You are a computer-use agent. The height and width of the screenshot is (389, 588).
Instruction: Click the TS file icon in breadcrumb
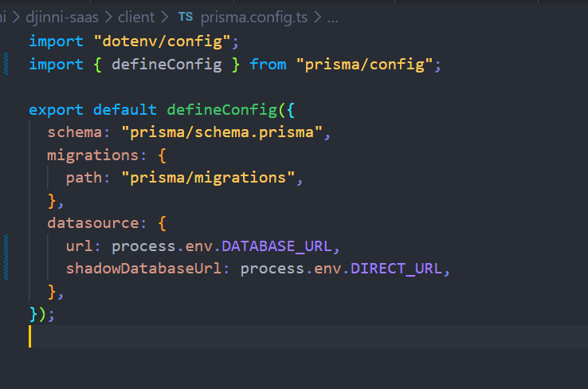click(185, 16)
